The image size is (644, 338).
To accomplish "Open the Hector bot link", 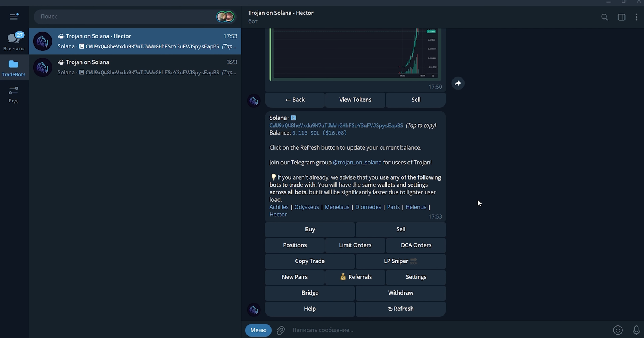I will tap(278, 215).
